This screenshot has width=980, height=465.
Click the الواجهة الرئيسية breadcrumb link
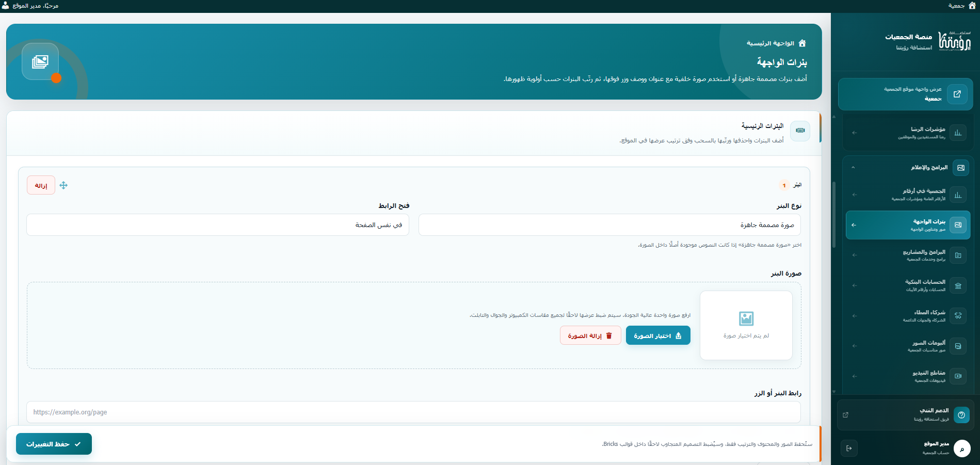(x=770, y=43)
